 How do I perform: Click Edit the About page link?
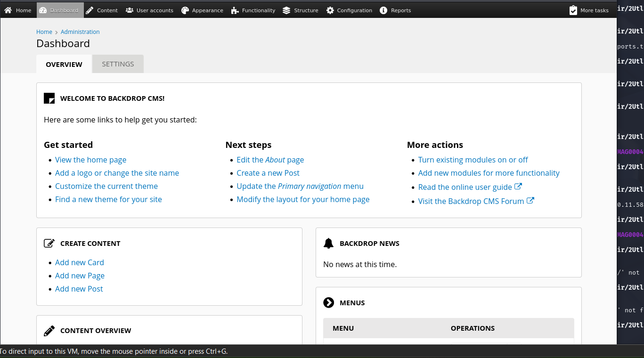tap(270, 160)
